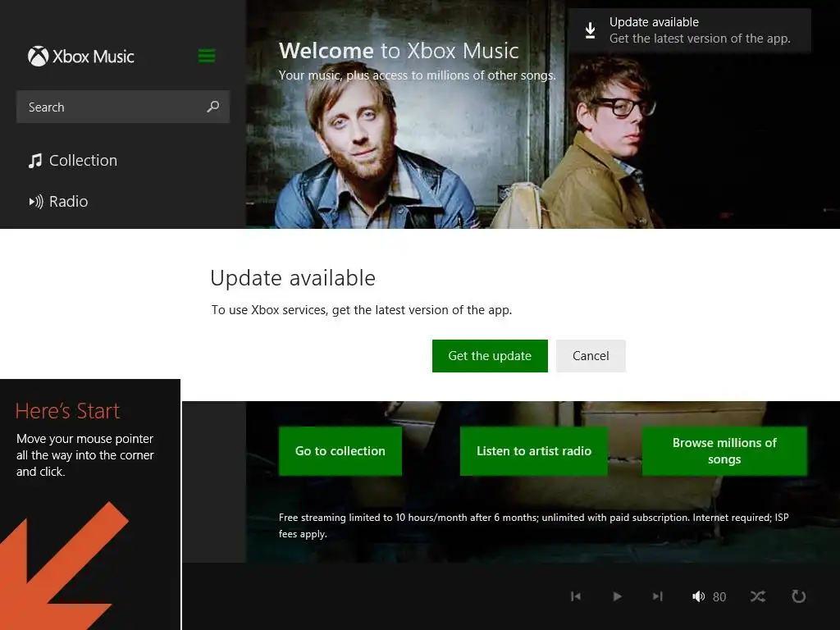
Task: Open the Update available notification
Action: click(689, 30)
